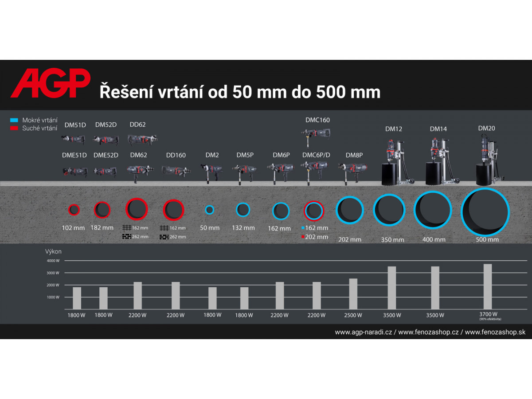
Task: Click the blue hole circle above 350 mm
Action: tap(389, 210)
